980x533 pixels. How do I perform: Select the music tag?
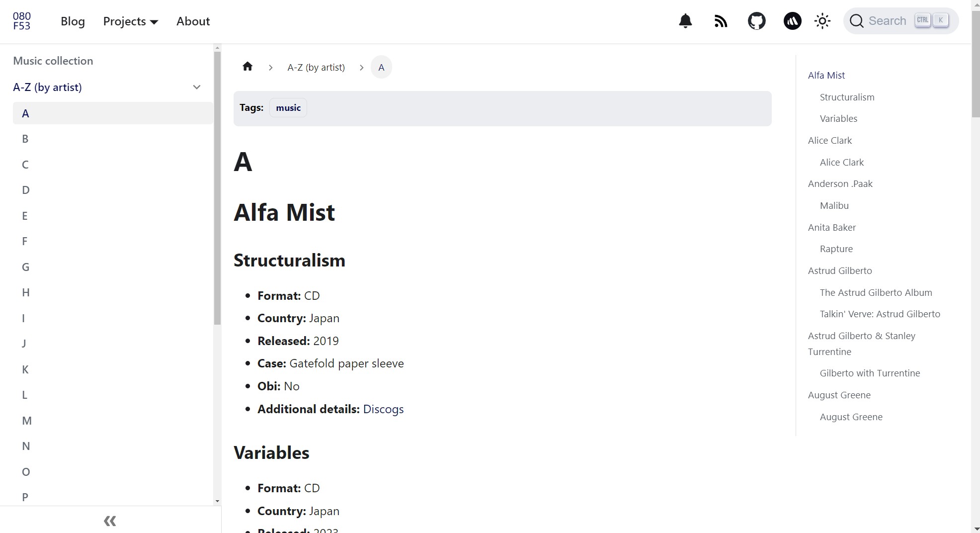(288, 108)
